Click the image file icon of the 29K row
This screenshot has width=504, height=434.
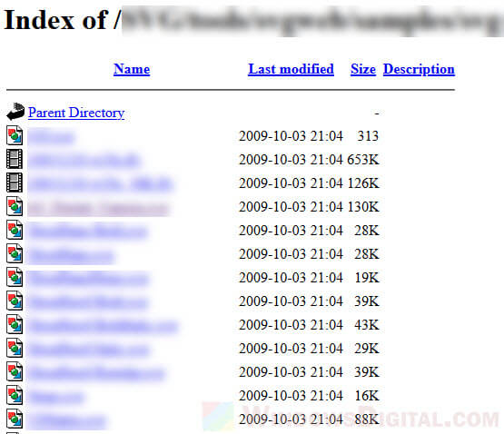[x=15, y=348]
